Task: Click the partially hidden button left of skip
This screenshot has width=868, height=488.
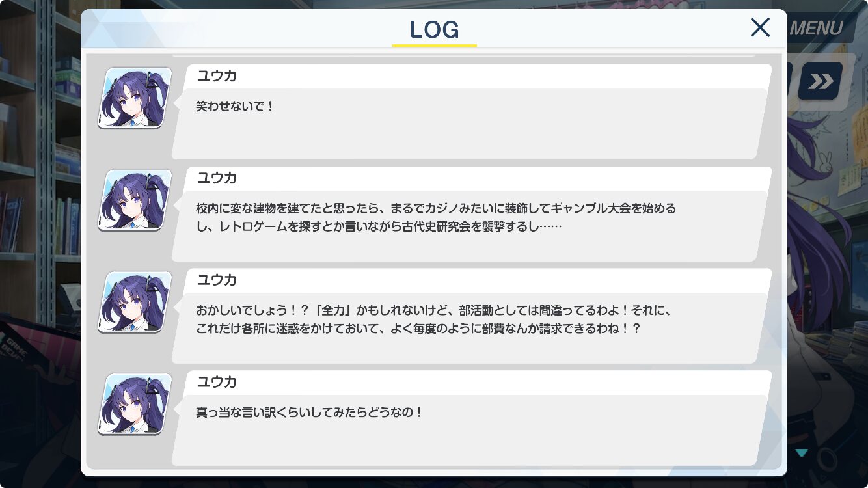Action: pyautogui.click(x=789, y=81)
